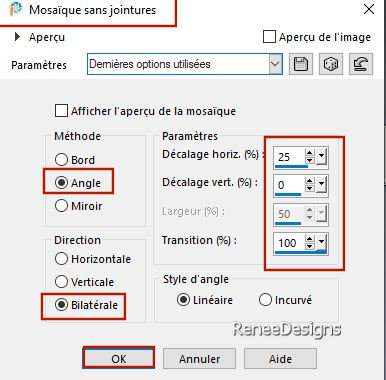Open the Transition slider popup arrow
The image size is (386, 380).
point(321,242)
